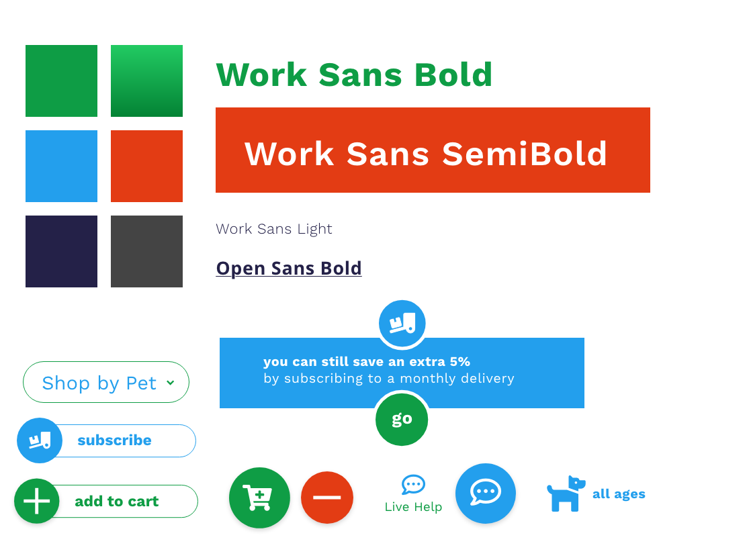Click the delivery cart icon above the blue banner
The height and width of the screenshot is (560, 747).
tap(402, 324)
